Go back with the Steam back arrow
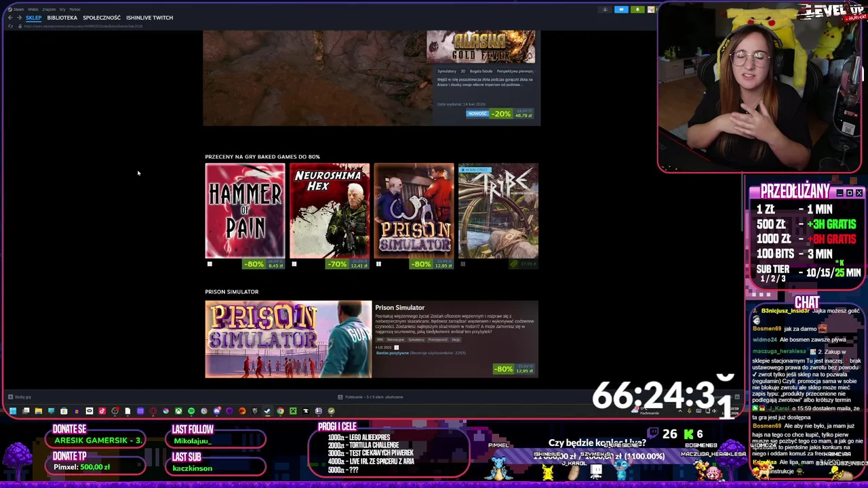868x488 pixels. click(x=10, y=18)
